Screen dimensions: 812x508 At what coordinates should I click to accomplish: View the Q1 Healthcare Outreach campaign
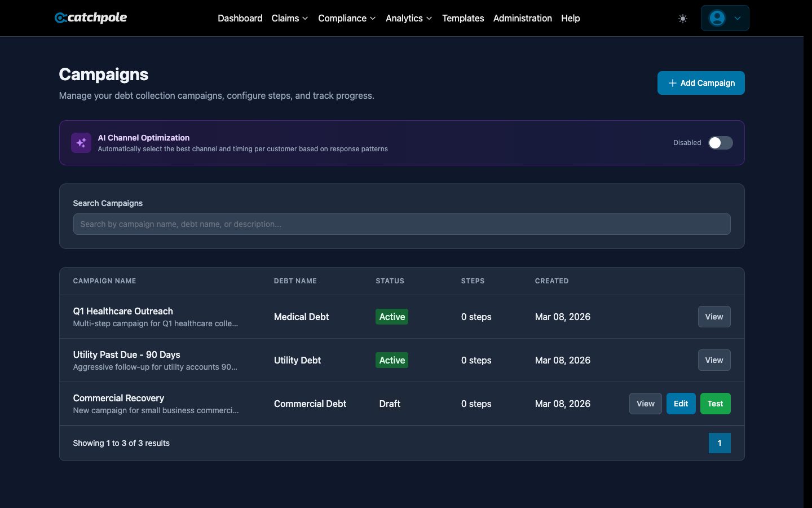point(714,317)
